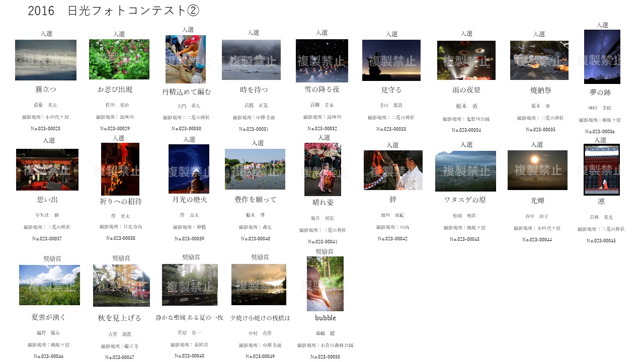Open the 豊作を願って rice field photo
This screenshot has width=644, height=362.
(x=255, y=169)
